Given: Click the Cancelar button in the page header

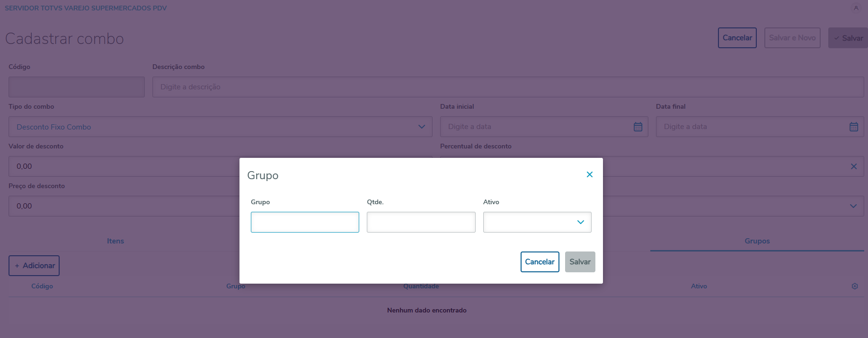Looking at the screenshot, I should tap(737, 38).
